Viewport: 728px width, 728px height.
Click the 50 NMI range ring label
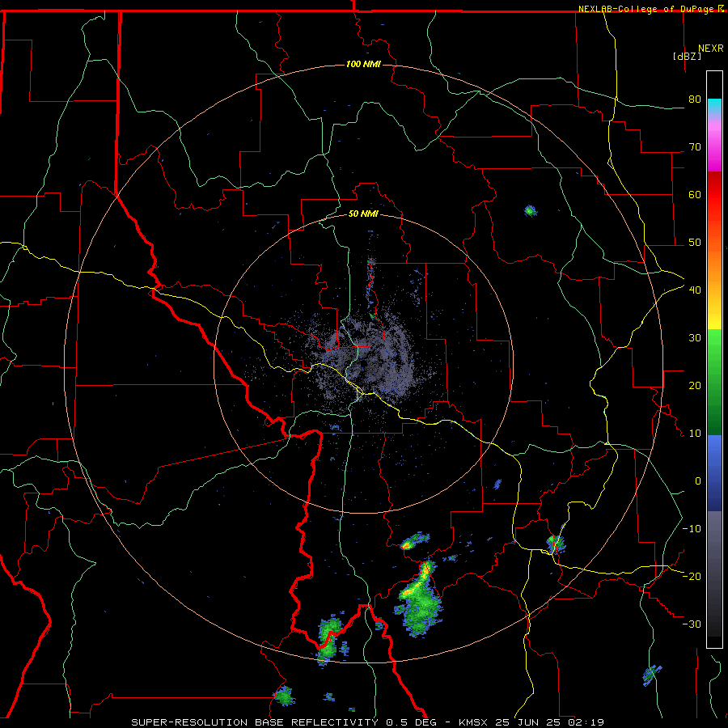point(363,214)
